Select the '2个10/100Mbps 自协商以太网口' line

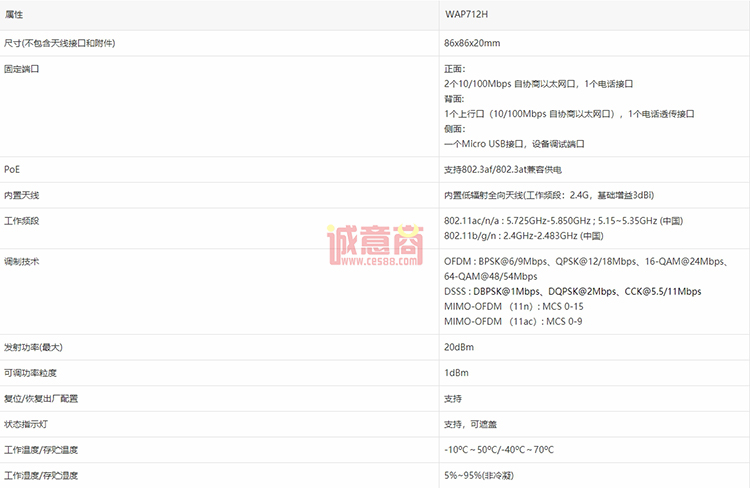coord(539,84)
